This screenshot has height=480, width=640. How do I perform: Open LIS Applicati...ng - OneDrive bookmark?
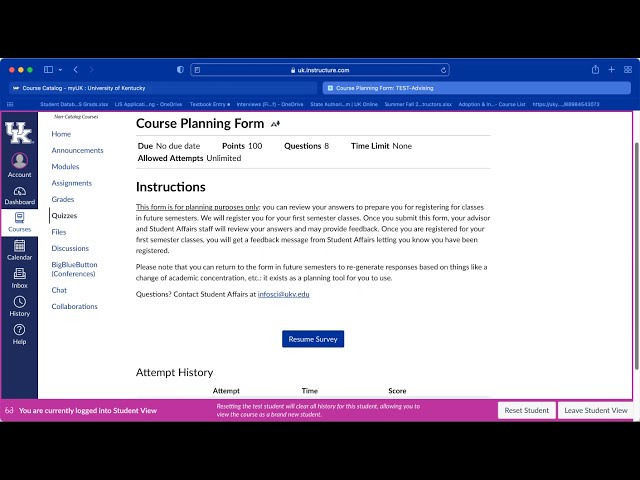pyautogui.click(x=148, y=104)
